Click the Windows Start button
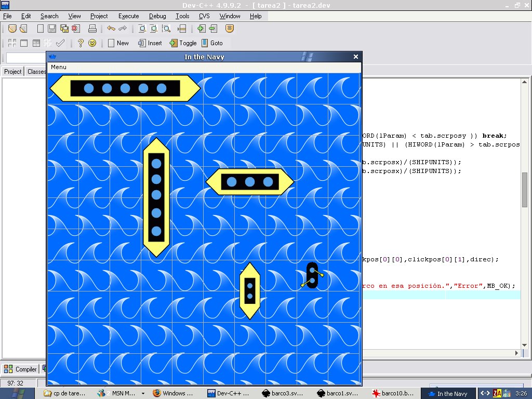 click(x=17, y=394)
